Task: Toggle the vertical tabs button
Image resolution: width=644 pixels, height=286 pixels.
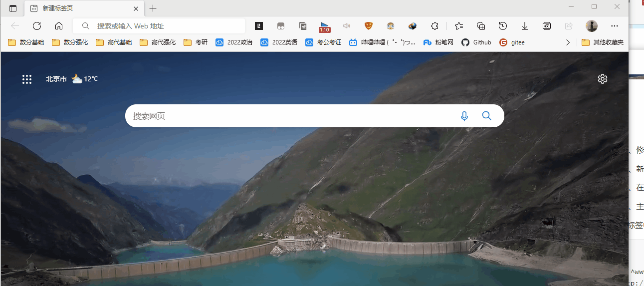Action: (x=13, y=8)
